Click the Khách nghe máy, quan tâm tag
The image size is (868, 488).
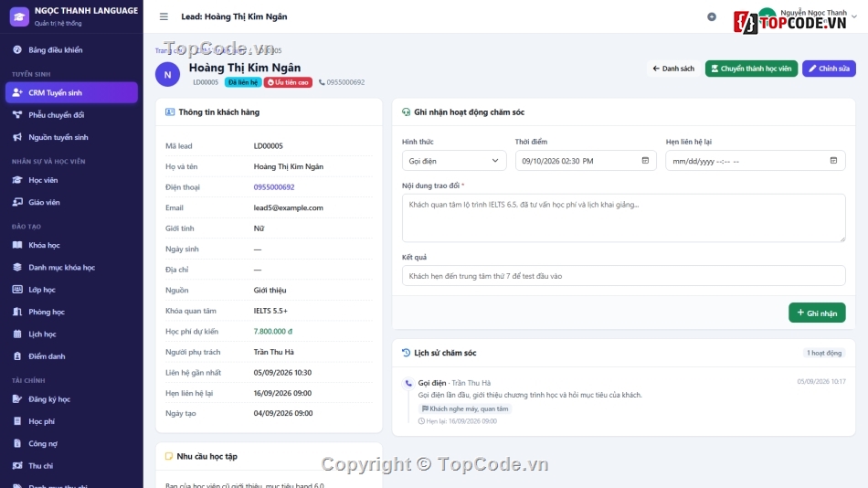(465, 408)
